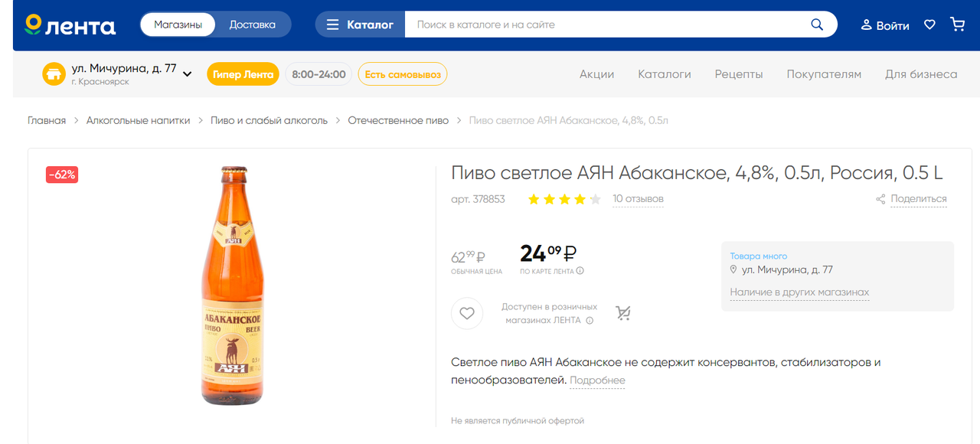Image resolution: width=980 pixels, height=444 pixels.
Task: Click the Товара много label
Action: click(x=758, y=256)
